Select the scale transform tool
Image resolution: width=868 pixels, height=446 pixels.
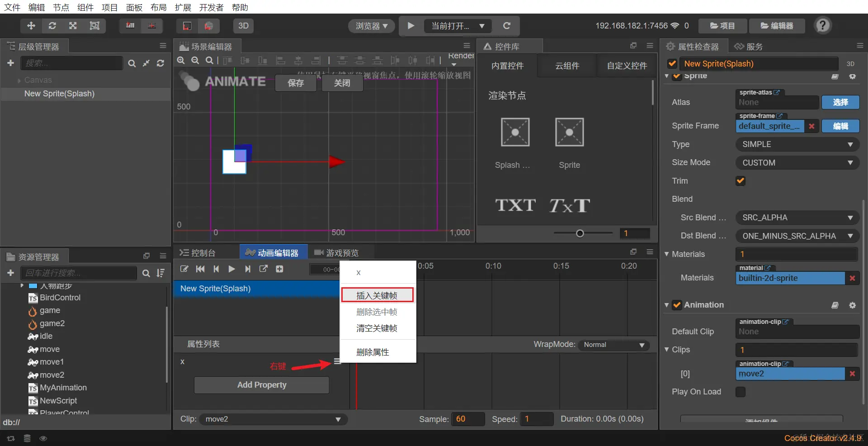pos(73,26)
